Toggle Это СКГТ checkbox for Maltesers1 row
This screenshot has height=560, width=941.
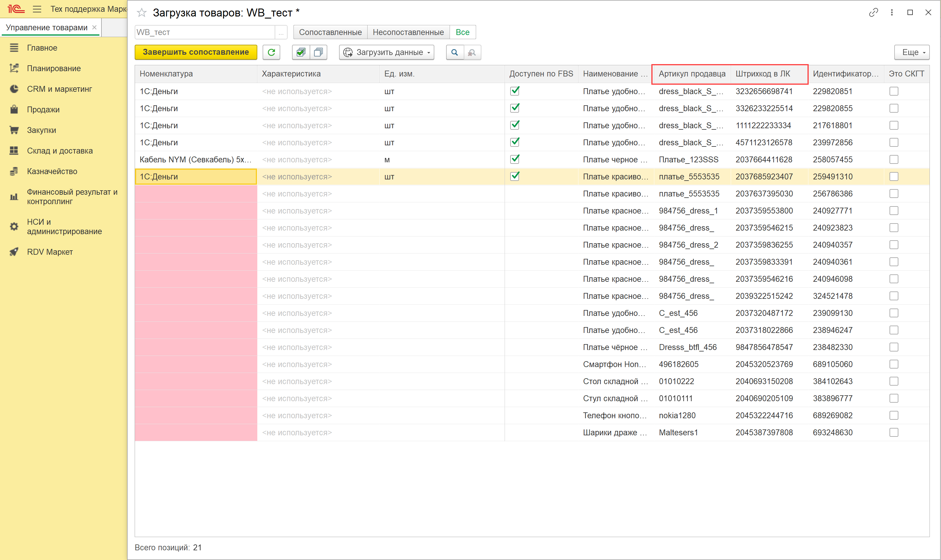click(893, 432)
